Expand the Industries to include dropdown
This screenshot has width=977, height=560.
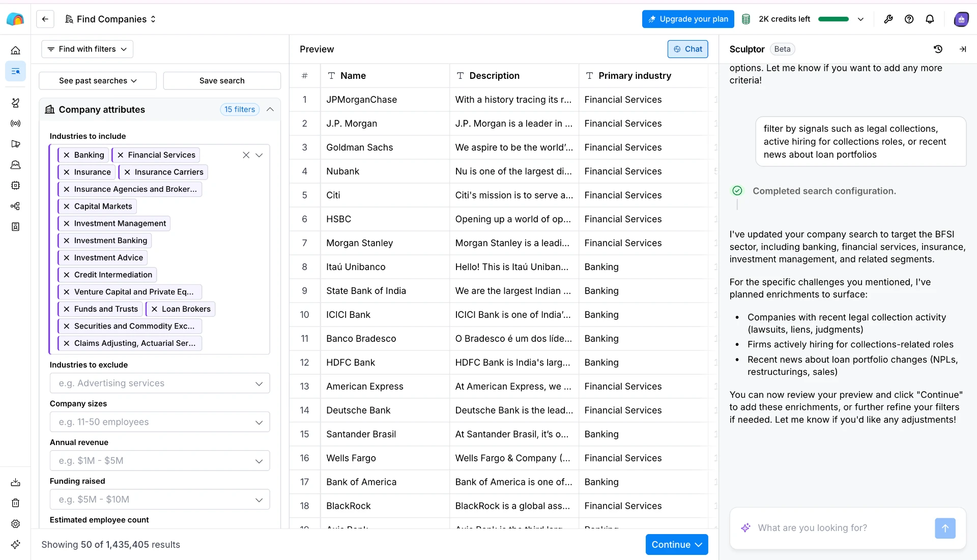tap(259, 155)
